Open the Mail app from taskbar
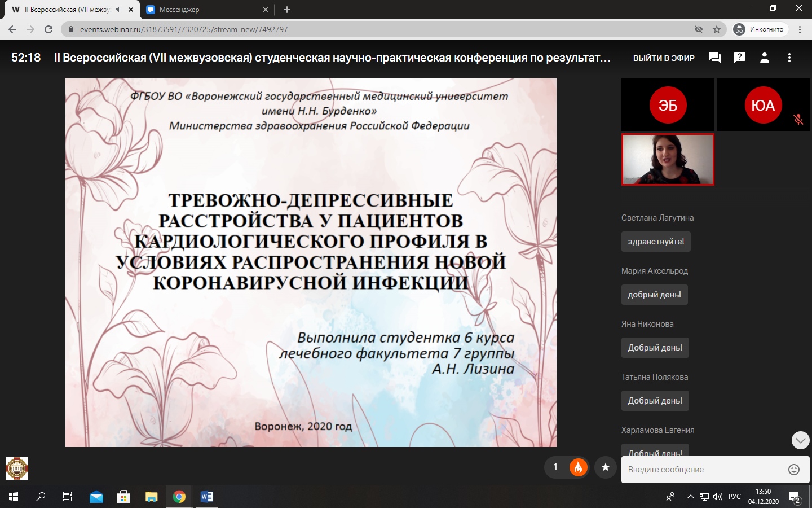Viewport: 812px width, 508px height. (96, 497)
